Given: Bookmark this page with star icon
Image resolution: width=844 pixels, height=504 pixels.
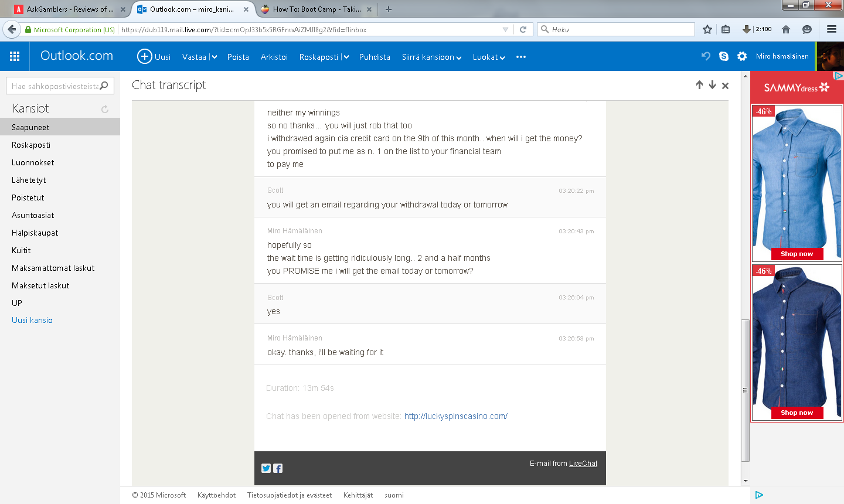Looking at the screenshot, I should pos(707,29).
